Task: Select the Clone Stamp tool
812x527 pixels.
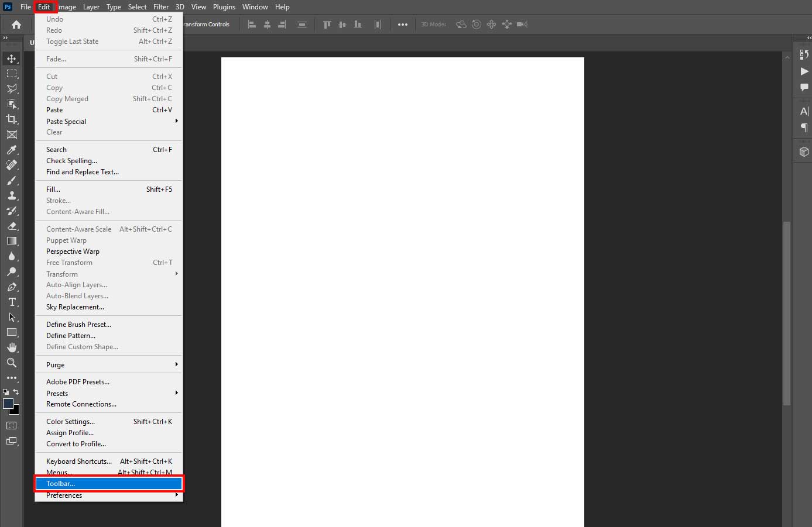Action: (11, 195)
